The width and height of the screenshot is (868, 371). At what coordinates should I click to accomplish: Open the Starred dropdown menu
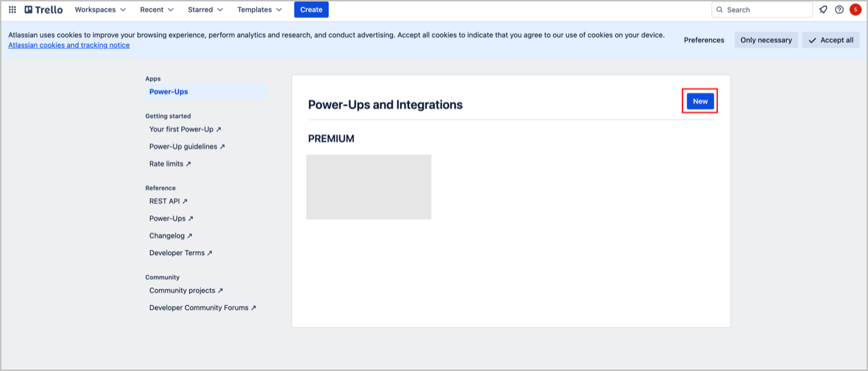coord(206,10)
